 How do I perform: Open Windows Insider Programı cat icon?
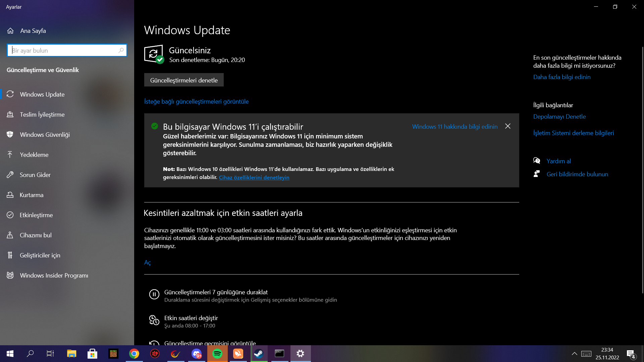click(10, 275)
